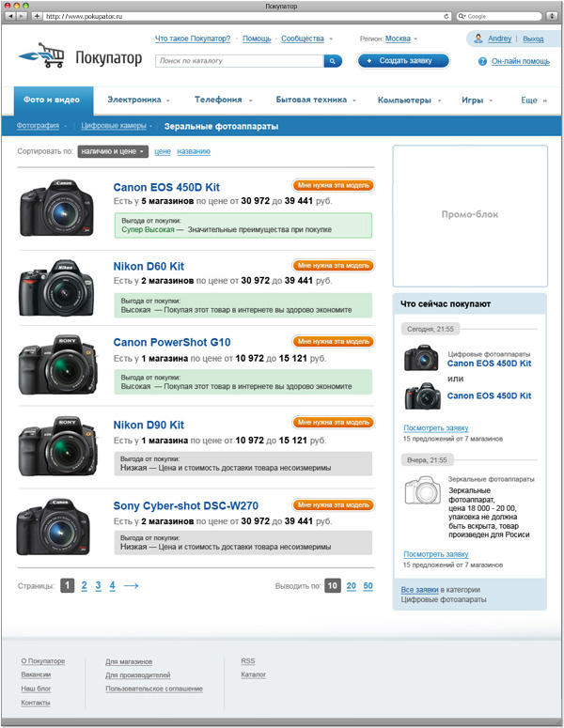Click the browser URL address field
Screen dimensions: 564x728
[247, 16]
